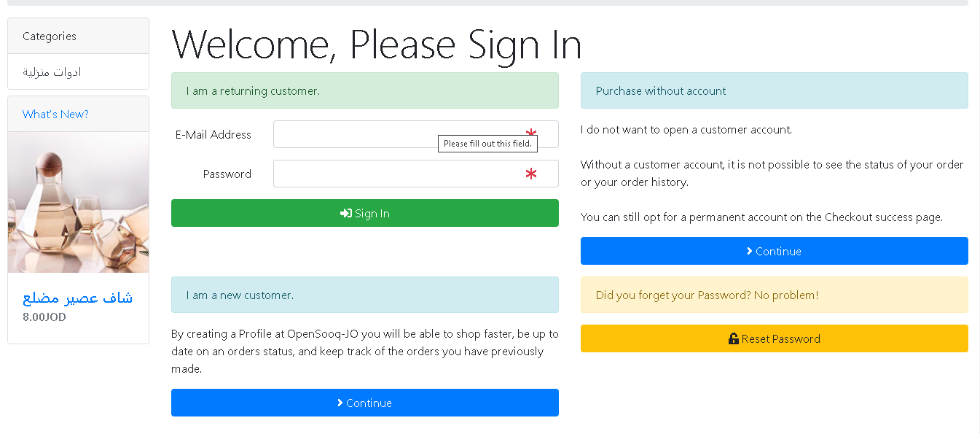The image size is (980, 434).
Task: Focus the Password input field
Action: tap(416, 174)
